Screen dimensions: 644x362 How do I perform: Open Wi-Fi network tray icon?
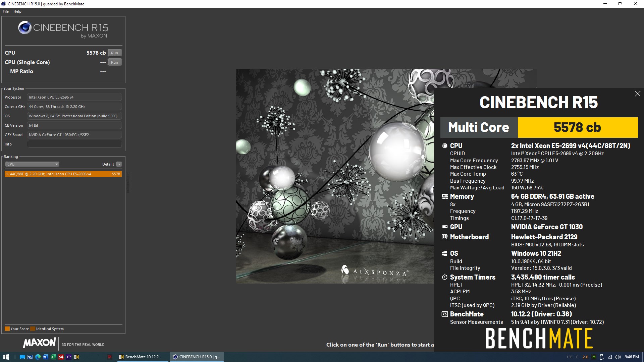tap(610, 357)
